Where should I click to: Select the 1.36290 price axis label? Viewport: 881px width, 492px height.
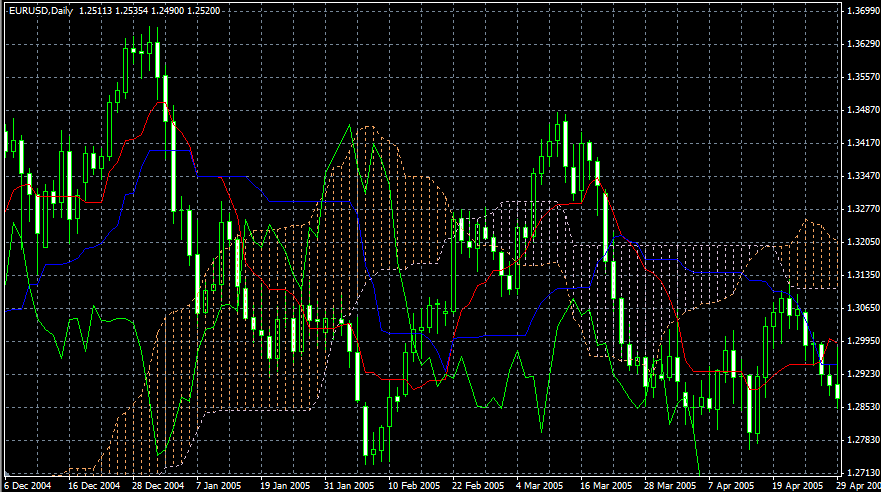(863, 44)
